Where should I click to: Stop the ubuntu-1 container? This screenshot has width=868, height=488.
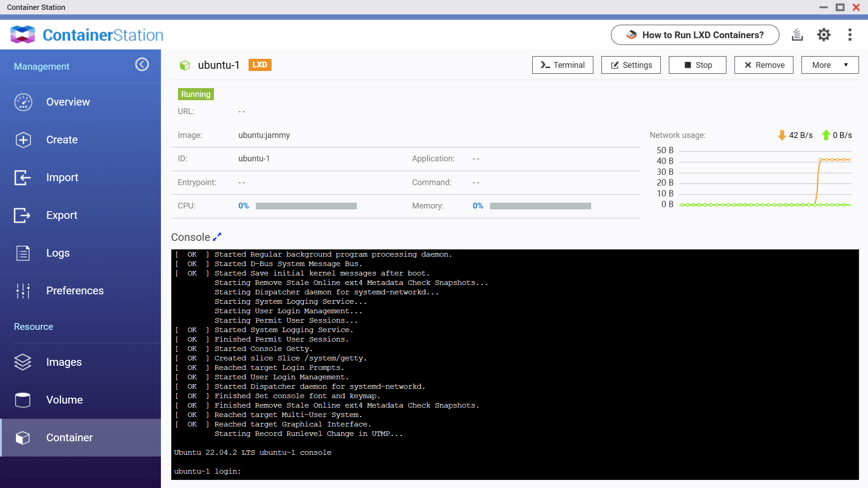697,65
